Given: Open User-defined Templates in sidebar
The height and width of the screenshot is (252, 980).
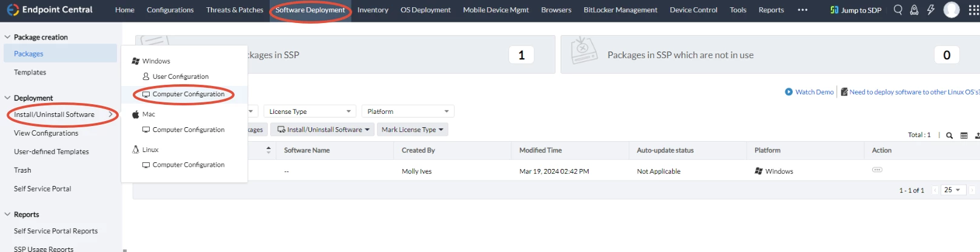Looking at the screenshot, I should (x=52, y=151).
